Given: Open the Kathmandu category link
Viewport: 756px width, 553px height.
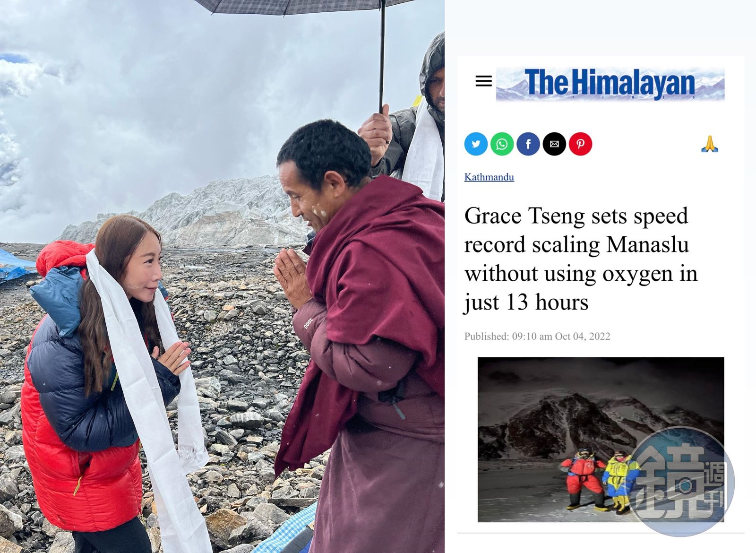Looking at the screenshot, I should (489, 177).
